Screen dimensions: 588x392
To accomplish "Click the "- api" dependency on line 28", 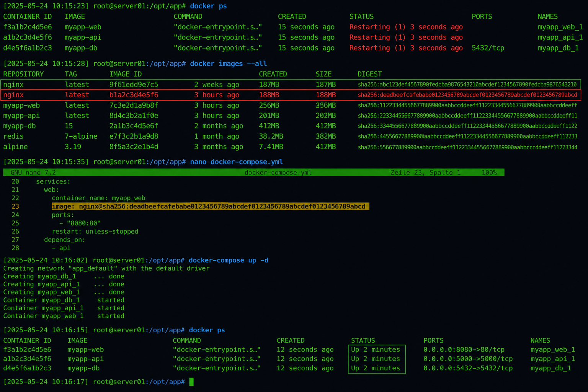I will (61, 248).
